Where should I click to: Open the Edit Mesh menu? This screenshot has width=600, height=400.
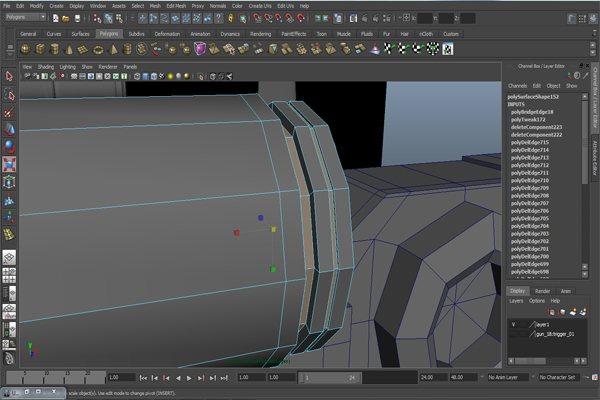tap(176, 6)
